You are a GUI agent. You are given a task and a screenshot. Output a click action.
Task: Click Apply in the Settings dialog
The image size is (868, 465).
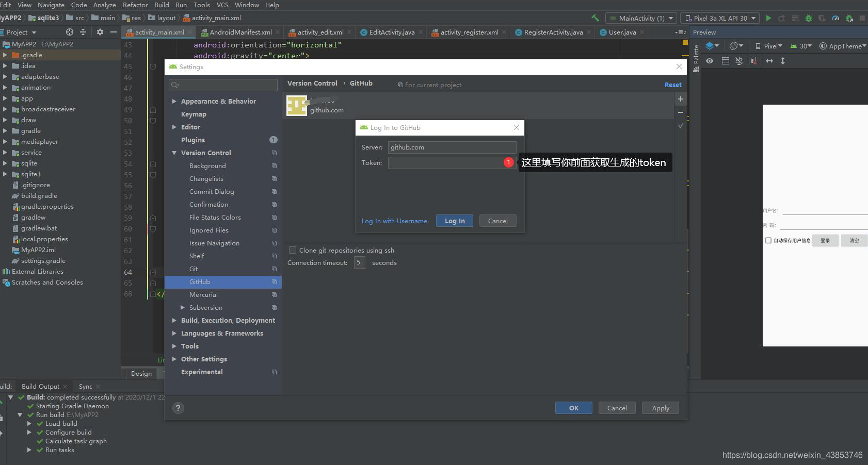coord(661,408)
